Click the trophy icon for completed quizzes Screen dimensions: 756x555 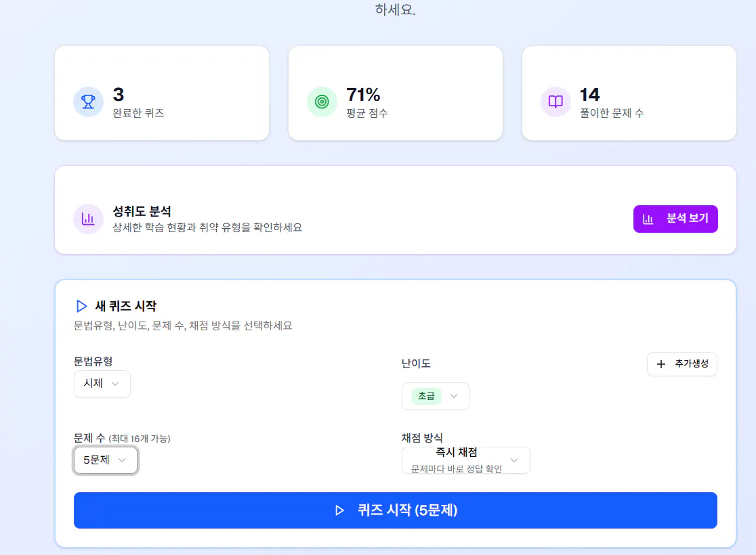click(88, 102)
